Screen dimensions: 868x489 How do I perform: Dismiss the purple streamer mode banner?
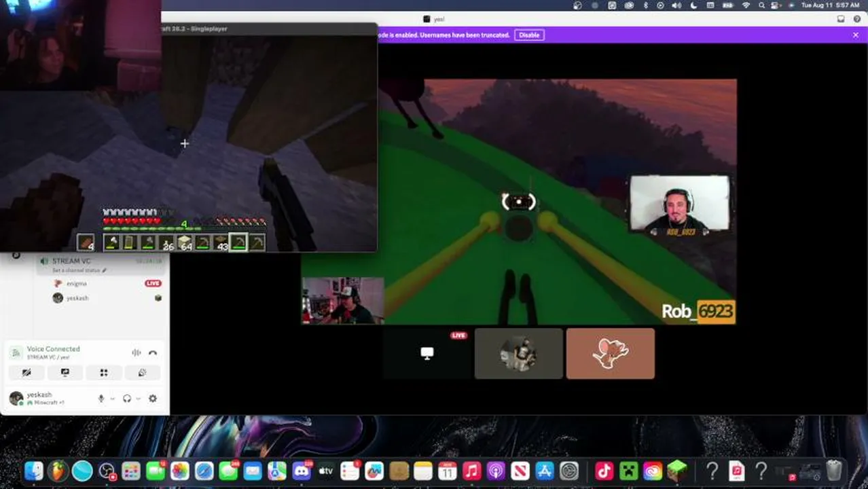tap(855, 35)
